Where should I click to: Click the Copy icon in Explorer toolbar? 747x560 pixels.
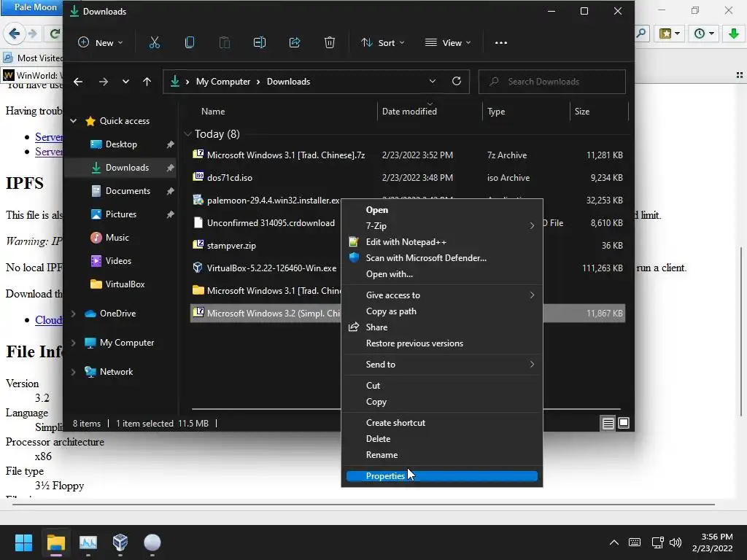[x=190, y=43]
